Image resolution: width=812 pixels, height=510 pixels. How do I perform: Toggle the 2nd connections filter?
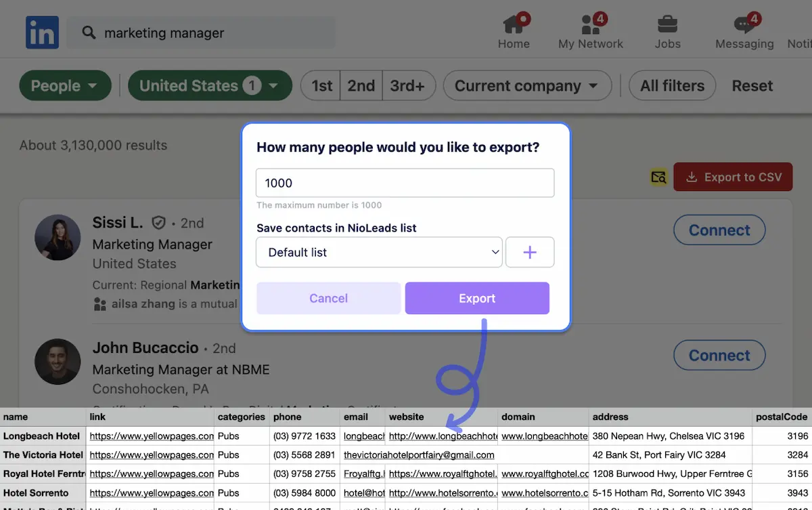click(361, 85)
